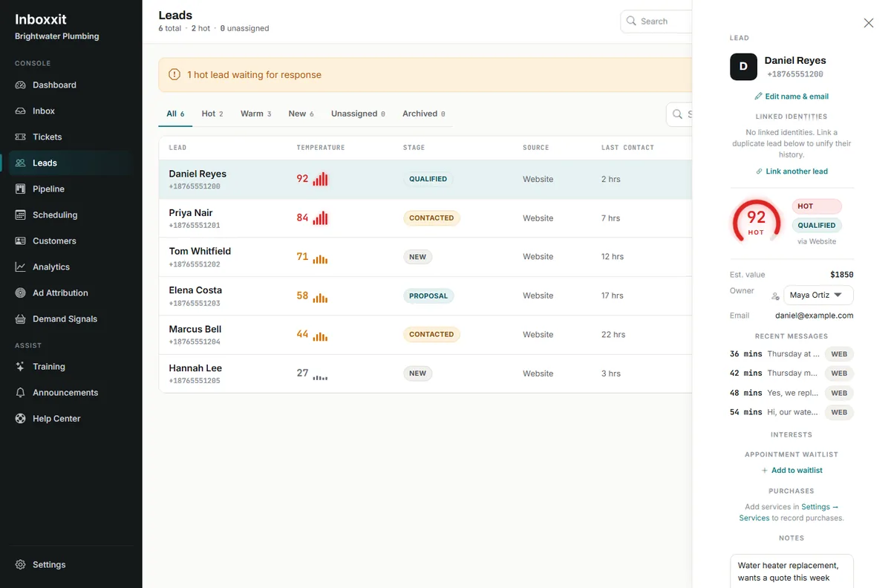Image resolution: width=891 pixels, height=588 pixels.
Task: Click the Last Contact column header
Action: [627, 148]
